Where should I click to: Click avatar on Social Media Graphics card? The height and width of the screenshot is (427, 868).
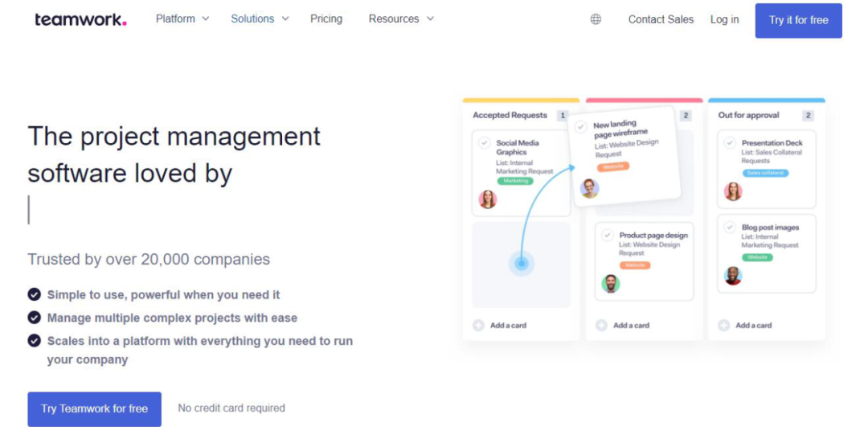point(487,199)
